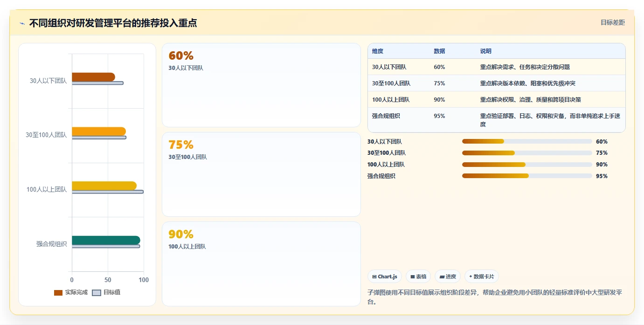Select the 表格 chip

418,277
